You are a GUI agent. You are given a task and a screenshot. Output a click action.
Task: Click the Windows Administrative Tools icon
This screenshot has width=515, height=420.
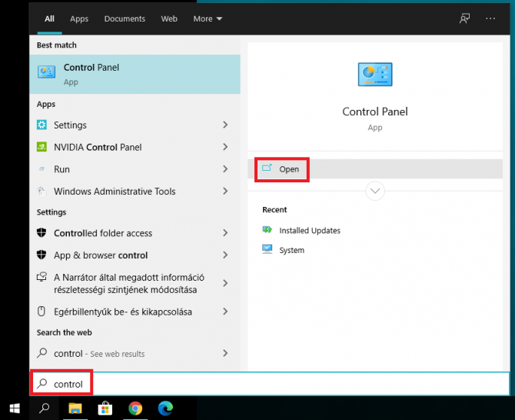[x=42, y=191]
